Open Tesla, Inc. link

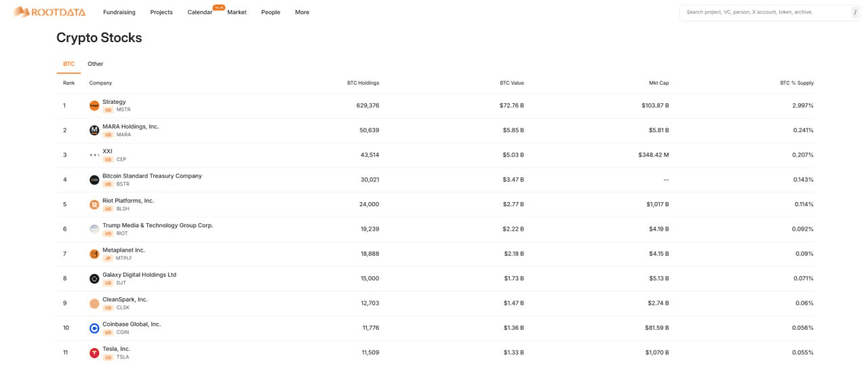[x=116, y=349]
